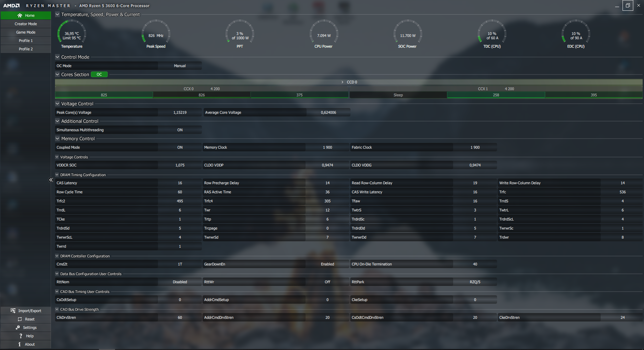Viewport: 644px width, 350px height.
Task: Collapse CAD Bus Timing User Controls
Action: 57,292
